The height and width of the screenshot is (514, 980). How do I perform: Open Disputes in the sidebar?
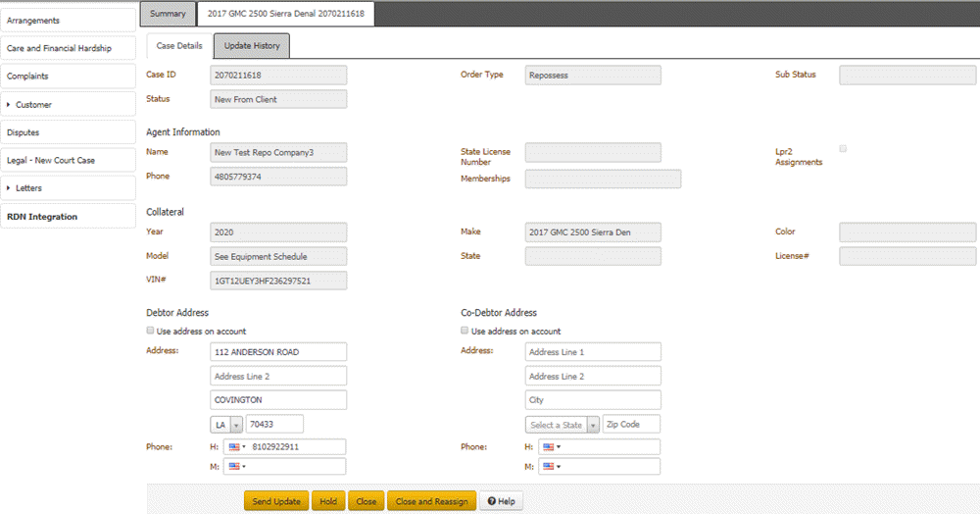pyautogui.click(x=69, y=132)
